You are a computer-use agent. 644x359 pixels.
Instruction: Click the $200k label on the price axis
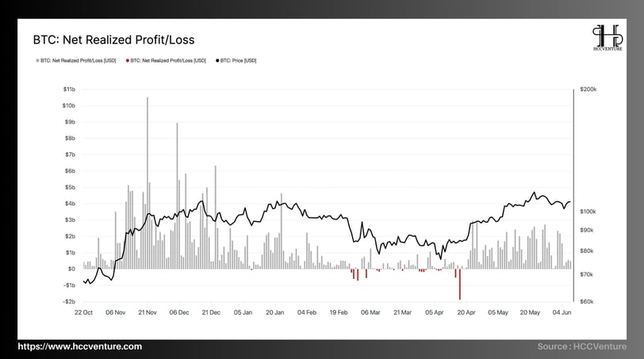(588, 89)
